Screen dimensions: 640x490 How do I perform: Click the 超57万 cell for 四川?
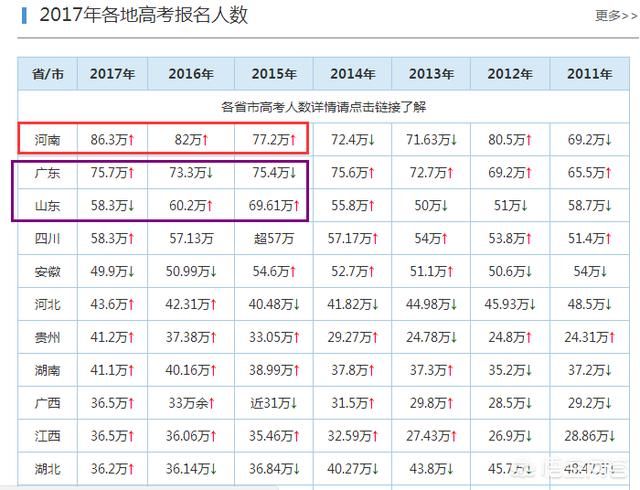coord(273,240)
